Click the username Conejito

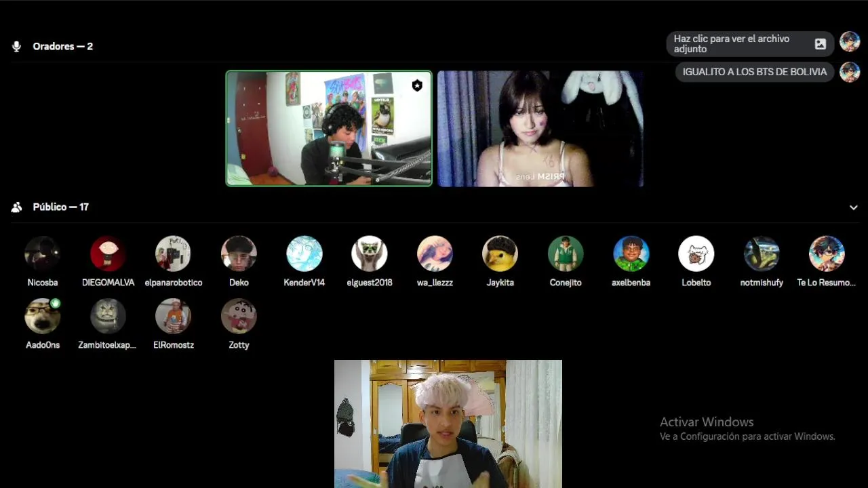pyautogui.click(x=566, y=283)
